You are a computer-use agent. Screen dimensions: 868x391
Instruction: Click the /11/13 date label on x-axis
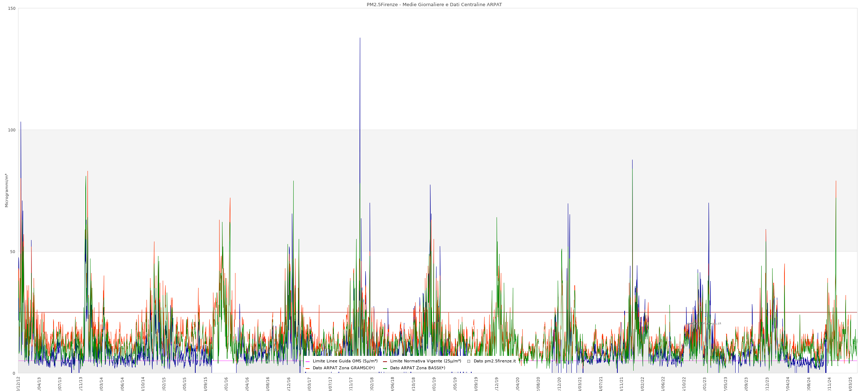(81, 384)
